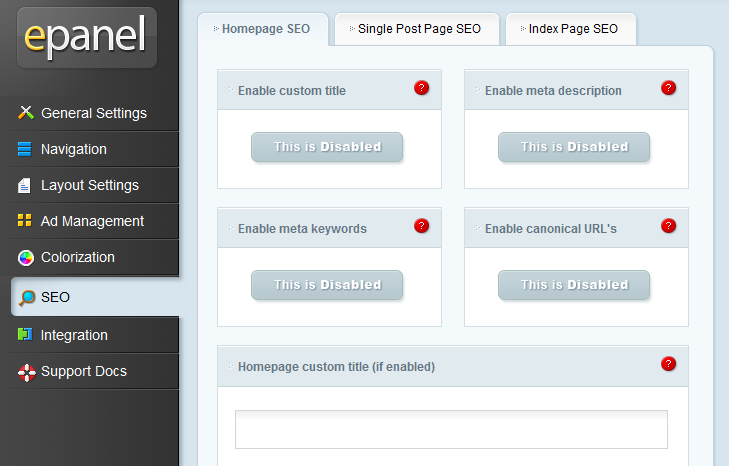Switch to Index Page SEO tab
729x466 pixels.
point(570,29)
